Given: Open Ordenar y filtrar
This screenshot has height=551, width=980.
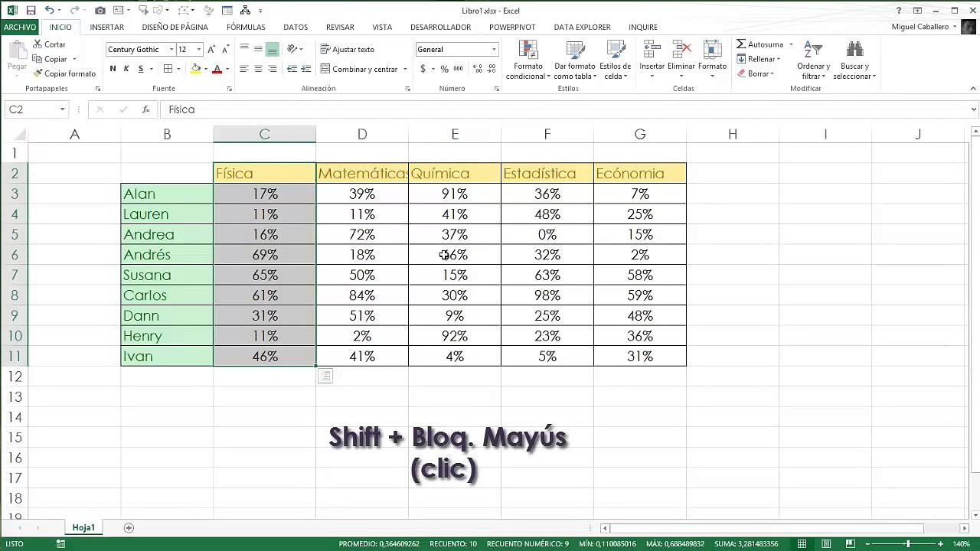Looking at the screenshot, I should 813,60.
